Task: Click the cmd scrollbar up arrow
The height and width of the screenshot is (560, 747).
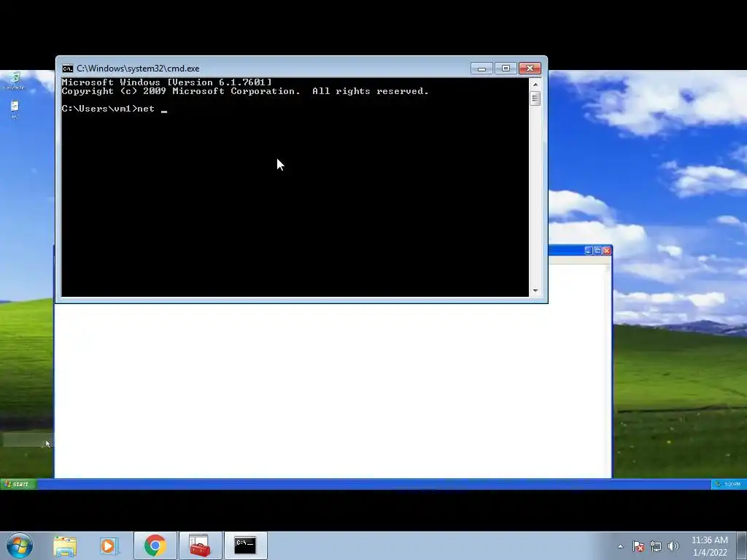Action: (535, 85)
